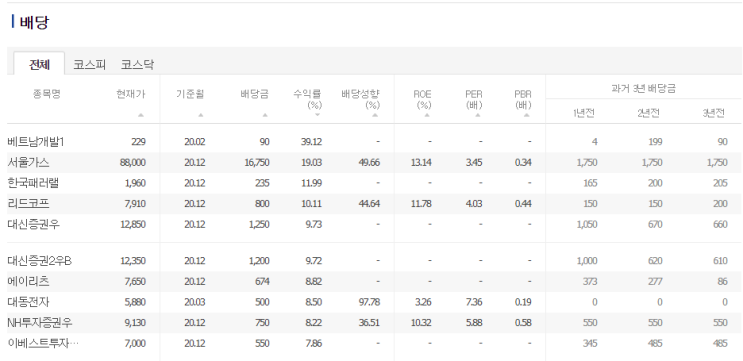Click 현재가 column header
Image resolution: width=743 pixels, height=361 pixels.
coord(131,94)
